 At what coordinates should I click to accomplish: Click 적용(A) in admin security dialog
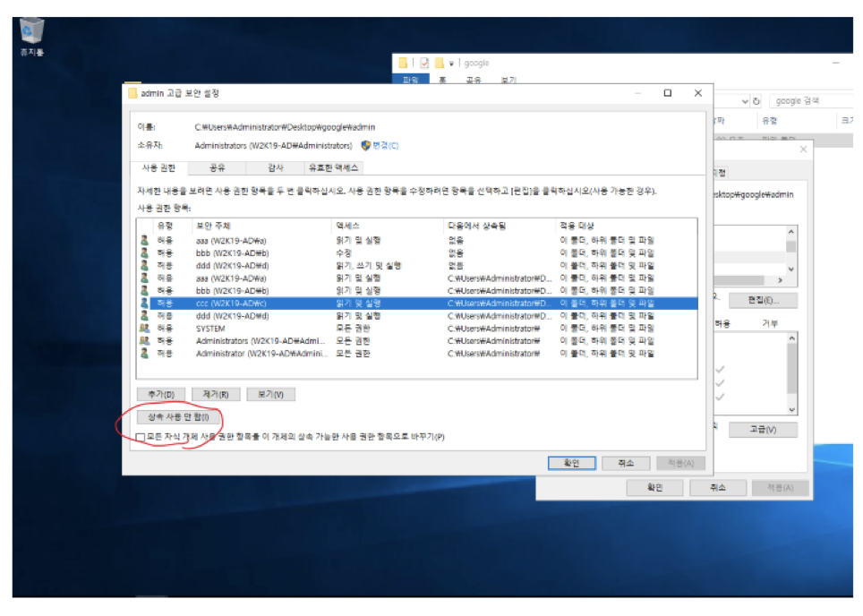[x=681, y=464]
